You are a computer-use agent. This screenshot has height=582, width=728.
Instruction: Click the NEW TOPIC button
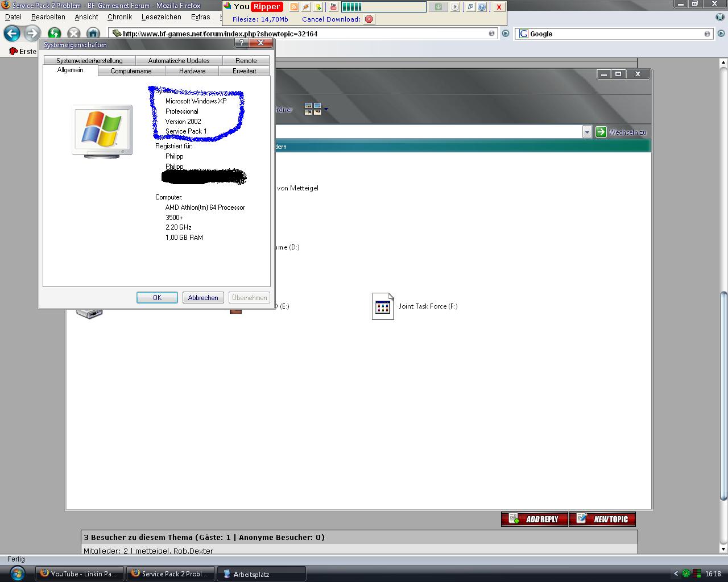pos(602,519)
